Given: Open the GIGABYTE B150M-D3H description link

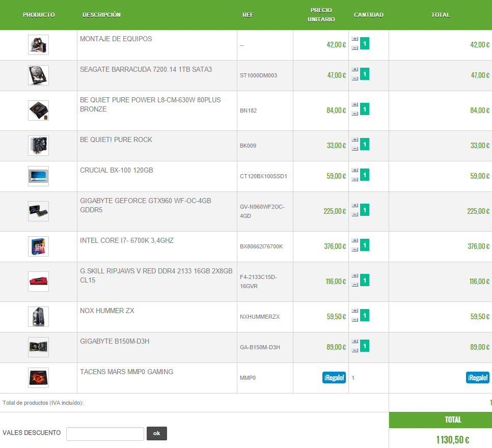Looking at the screenshot, I should (115, 341).
